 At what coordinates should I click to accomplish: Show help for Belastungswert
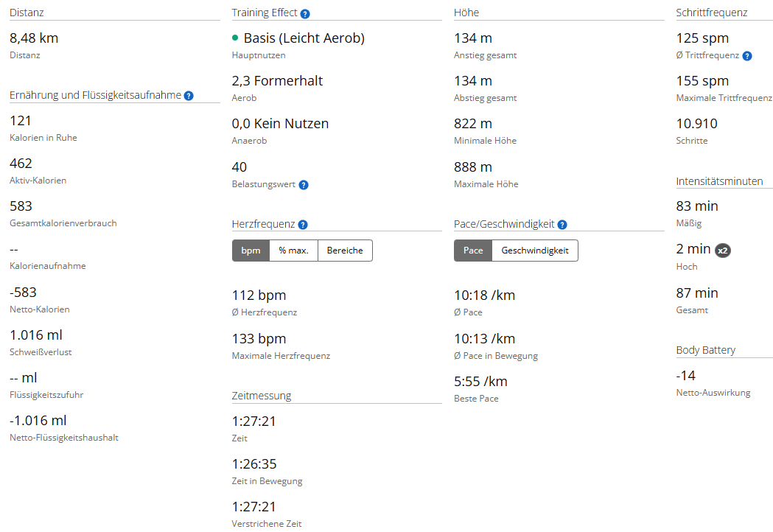(x=304, y=185)
